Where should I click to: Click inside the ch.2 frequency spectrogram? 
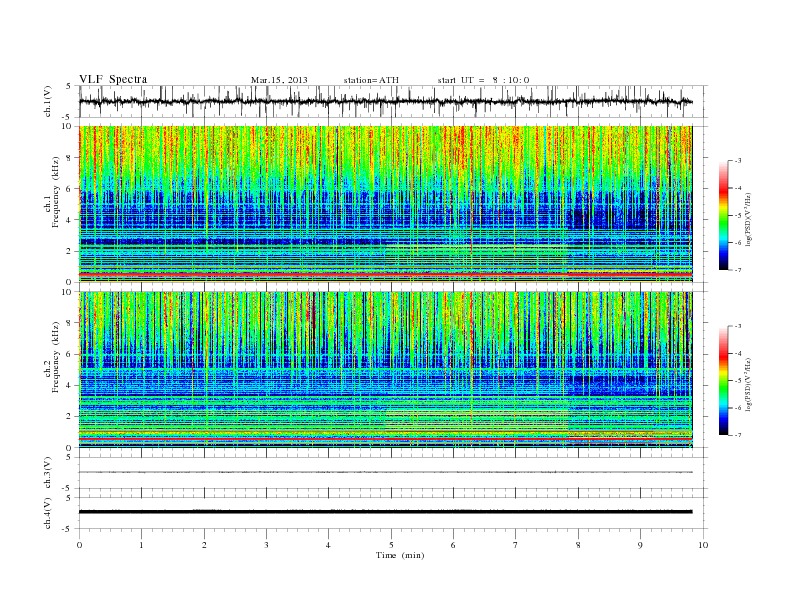tap(385, 369)
